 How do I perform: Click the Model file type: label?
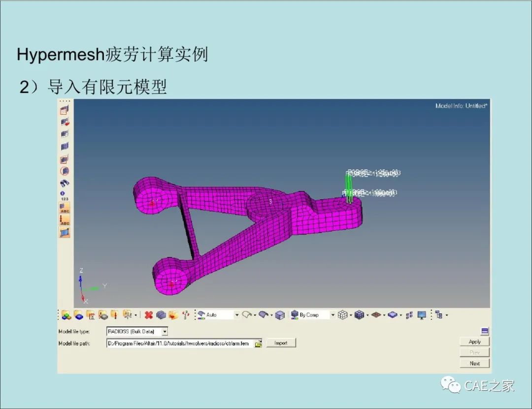(x=74, y=331)
